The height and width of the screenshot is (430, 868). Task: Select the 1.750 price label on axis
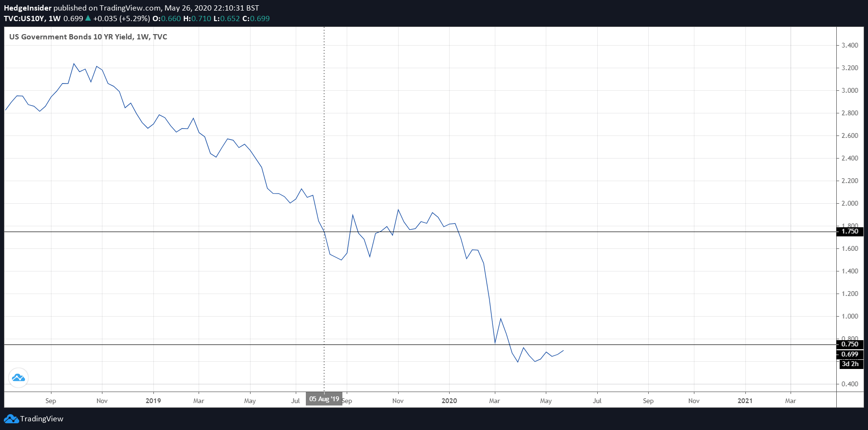850,232
